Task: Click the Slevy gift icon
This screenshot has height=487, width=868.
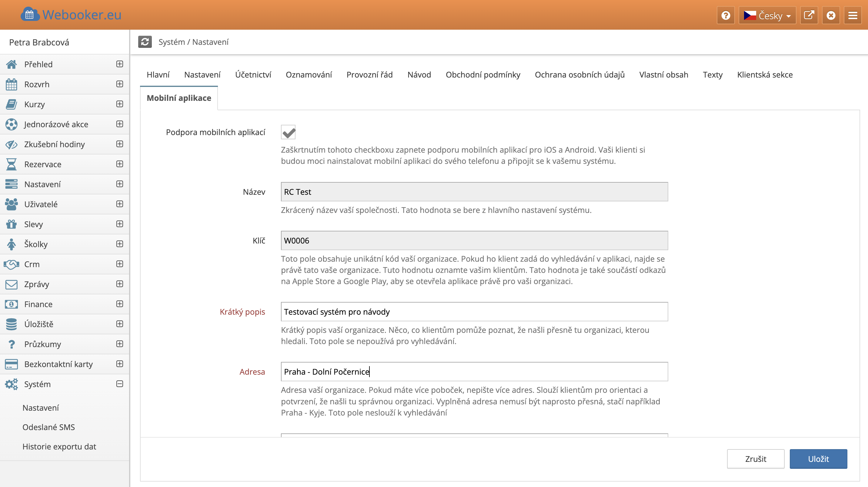Action: (11, 224)
